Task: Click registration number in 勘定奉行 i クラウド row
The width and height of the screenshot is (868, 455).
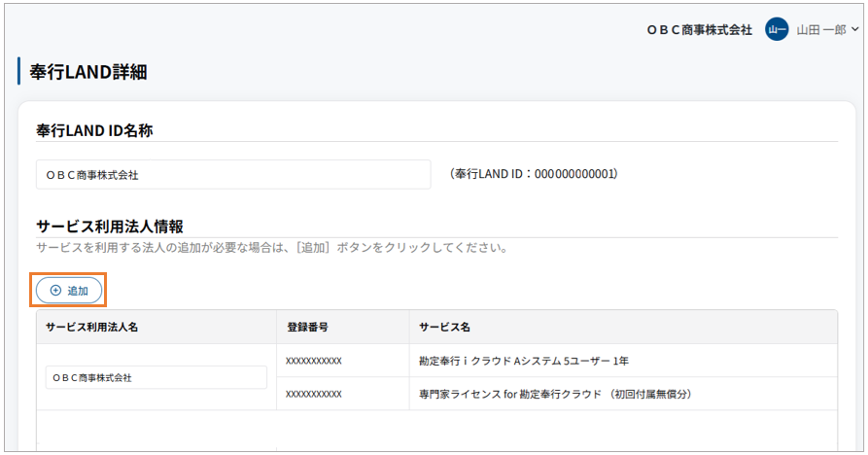Action: [314, 361]
